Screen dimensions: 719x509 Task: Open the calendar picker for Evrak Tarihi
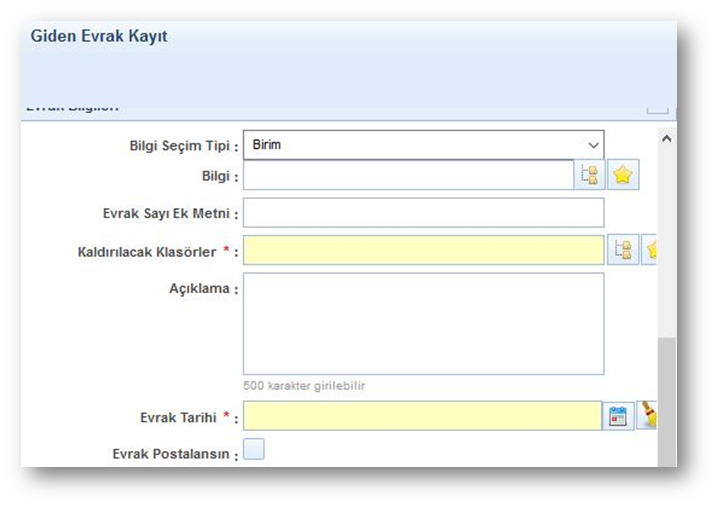[x=619, y=416]
